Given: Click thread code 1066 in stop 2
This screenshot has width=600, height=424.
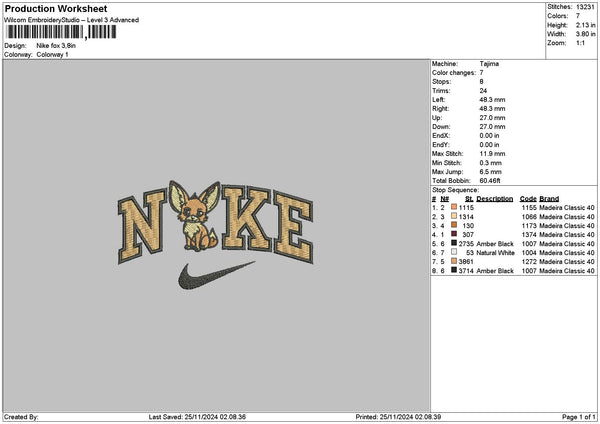Looking at the screenshot, I should [x=529, y=217].
